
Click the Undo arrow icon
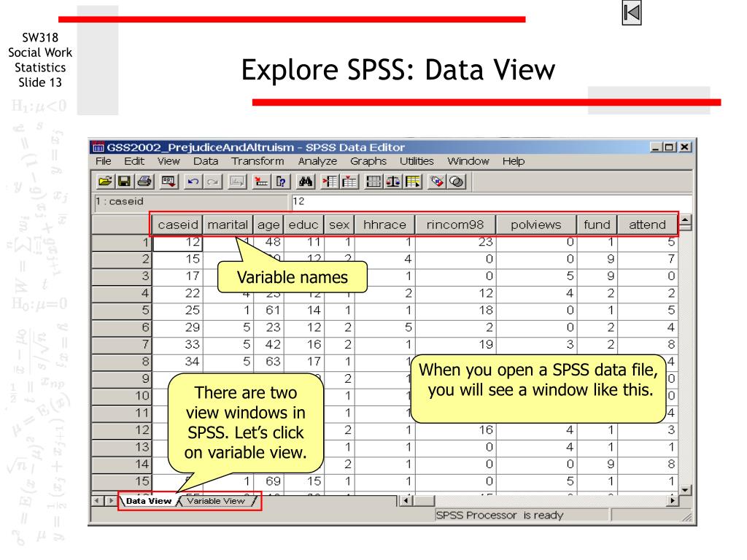[x=193, y=182]
